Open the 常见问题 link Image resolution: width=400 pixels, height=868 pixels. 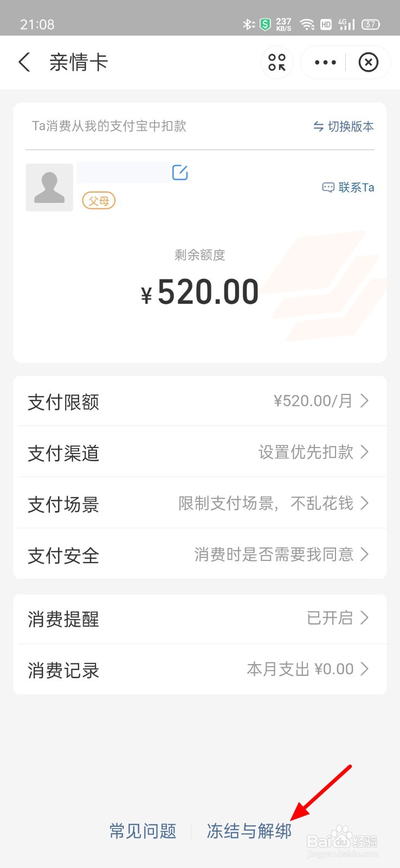pyautogui.click(x=143, y=831)
